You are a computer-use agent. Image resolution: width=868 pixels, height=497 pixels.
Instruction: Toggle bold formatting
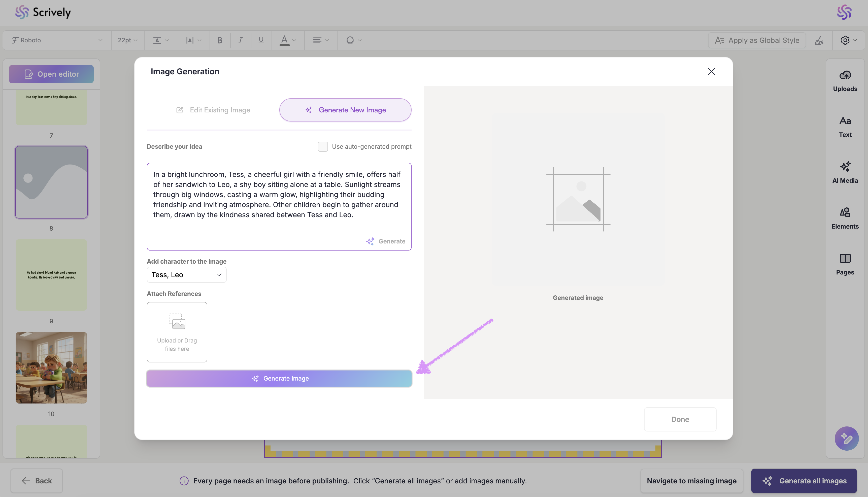tap(220, 40)
